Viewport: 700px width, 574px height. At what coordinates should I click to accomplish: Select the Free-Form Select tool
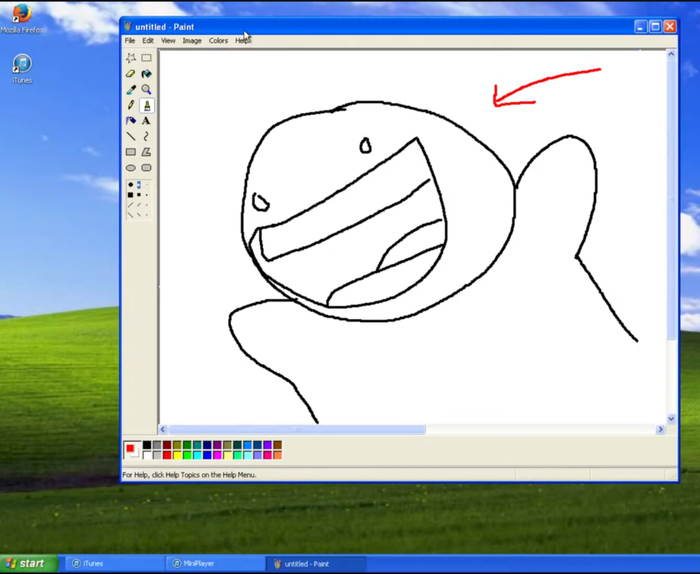[x=131, y=58]
